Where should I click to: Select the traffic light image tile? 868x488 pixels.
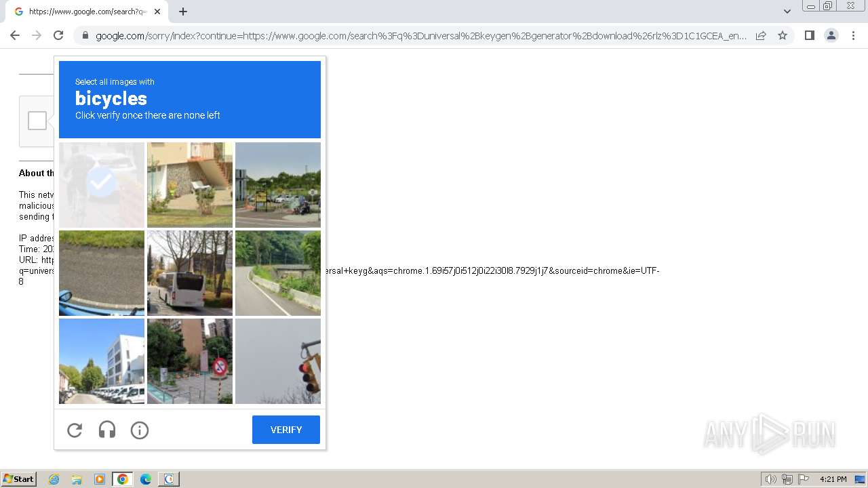(x=278, y=361)
